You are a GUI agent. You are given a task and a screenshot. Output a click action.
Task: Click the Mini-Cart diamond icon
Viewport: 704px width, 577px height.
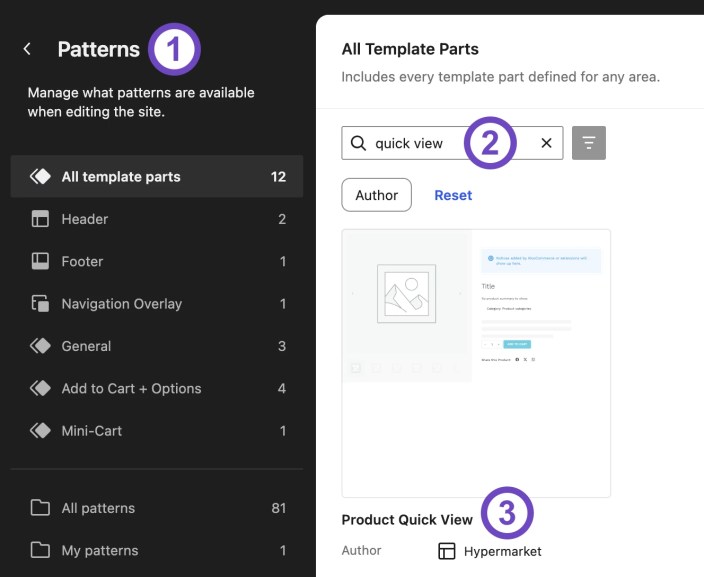[x=40, y=431]
